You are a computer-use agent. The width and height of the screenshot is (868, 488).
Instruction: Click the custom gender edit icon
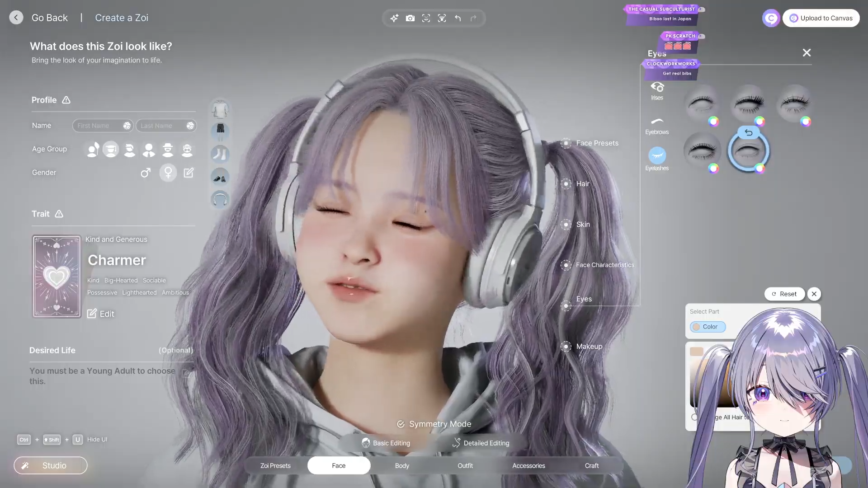tap(189, 173)
